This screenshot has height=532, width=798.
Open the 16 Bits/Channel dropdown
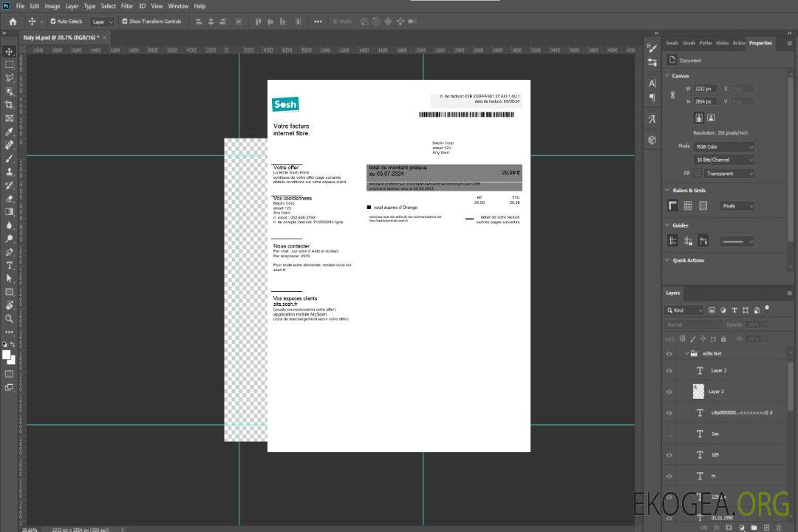[x=723, y=160]
